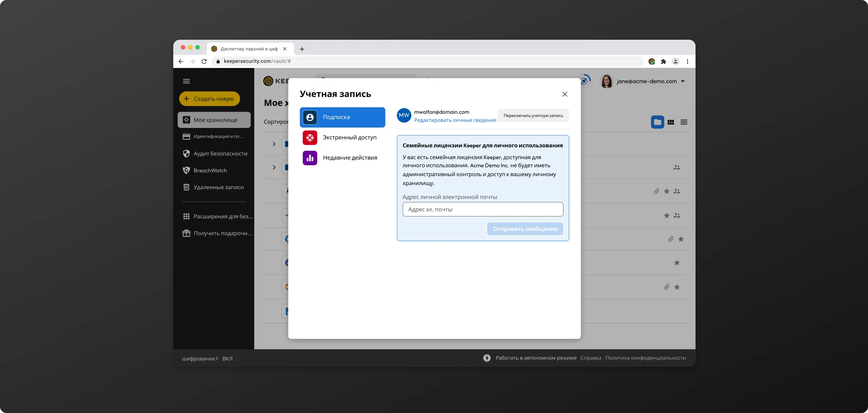Click Работать в автономном режиме

pos(536,358)
